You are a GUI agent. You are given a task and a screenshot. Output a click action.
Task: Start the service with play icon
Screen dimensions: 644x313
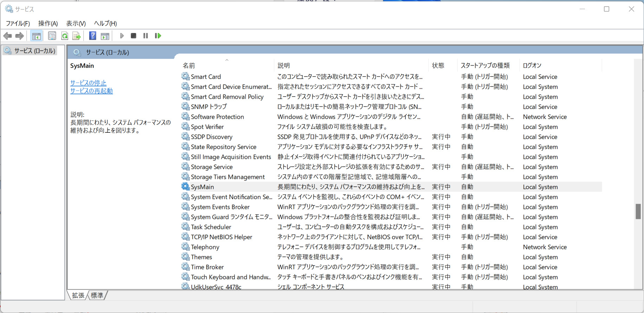click(122, 36)
